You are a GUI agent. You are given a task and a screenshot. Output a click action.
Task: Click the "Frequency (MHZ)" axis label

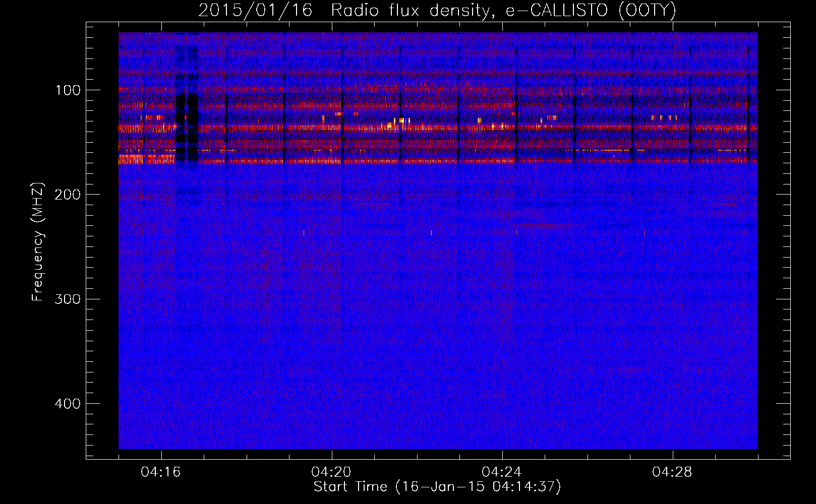coord(38,242)
